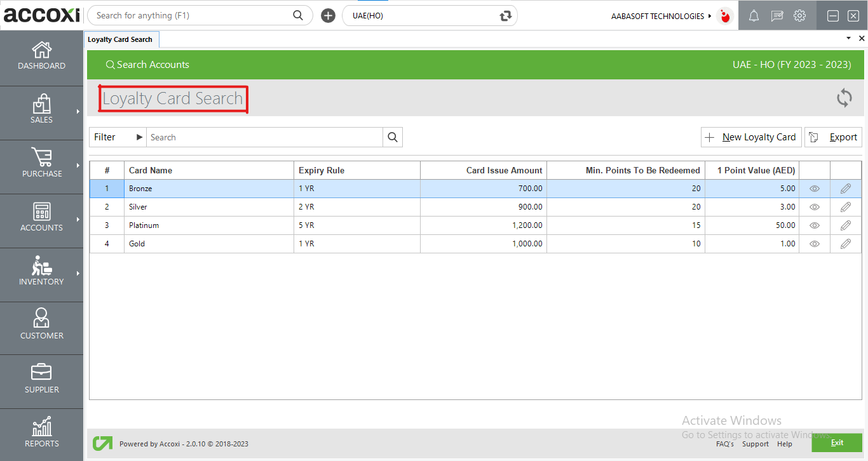Click into the loyalty card Search field
This screenshot has width=868, height=461.
point(264,137)
